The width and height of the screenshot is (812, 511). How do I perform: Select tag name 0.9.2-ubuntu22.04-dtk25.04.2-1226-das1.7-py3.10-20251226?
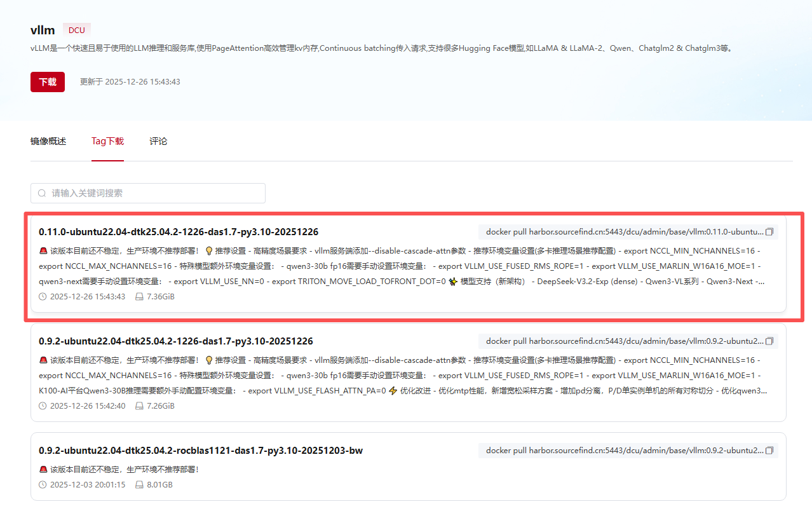[176, 341]
